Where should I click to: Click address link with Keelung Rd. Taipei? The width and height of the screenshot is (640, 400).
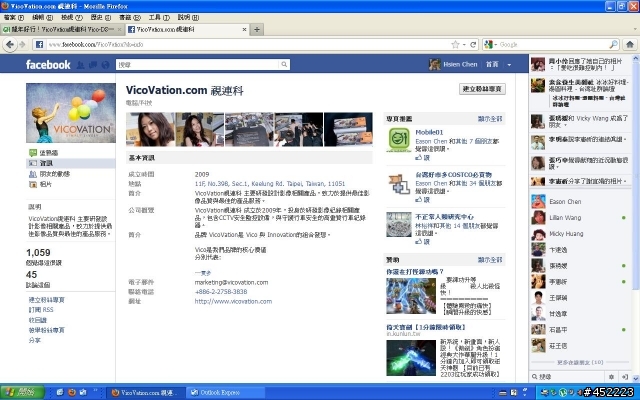coord(270,184)
